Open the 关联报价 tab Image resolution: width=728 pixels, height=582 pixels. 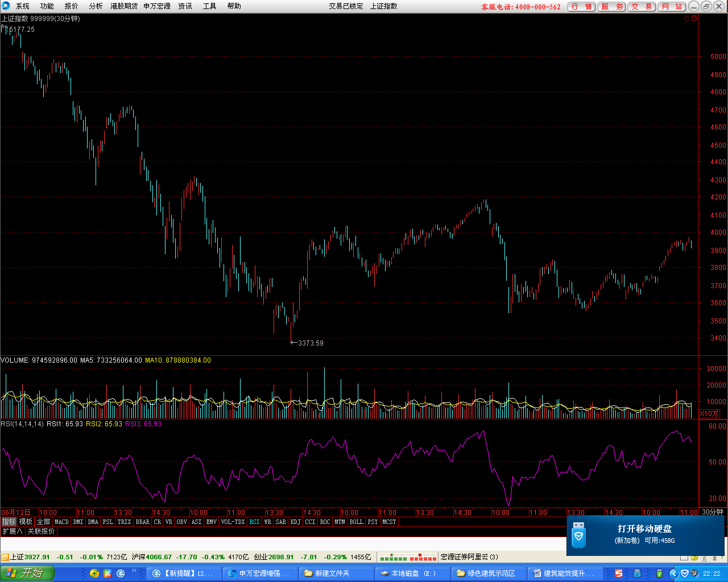(x=42, y=531)
